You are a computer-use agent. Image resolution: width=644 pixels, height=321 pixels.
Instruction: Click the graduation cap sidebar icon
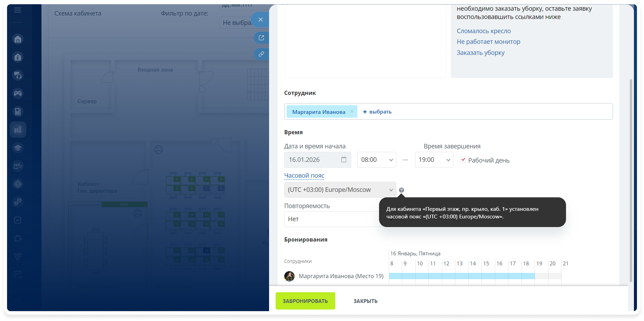(x=18, y=147)
